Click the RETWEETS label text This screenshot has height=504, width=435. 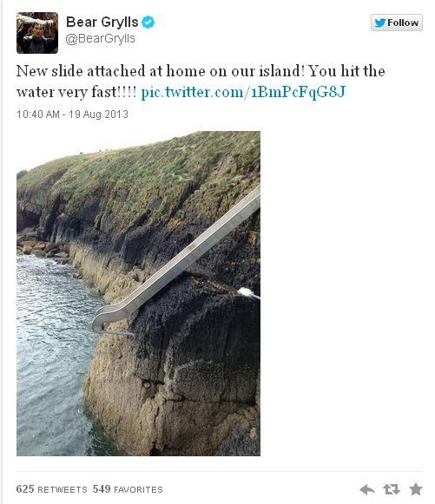[x=63, y=490]
